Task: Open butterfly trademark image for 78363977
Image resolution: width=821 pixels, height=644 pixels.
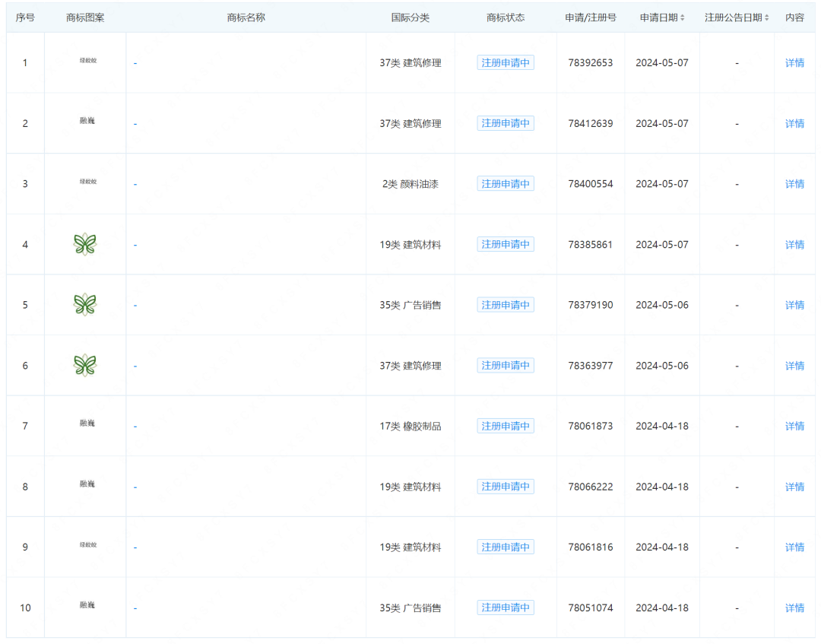Action: (85, 366)
